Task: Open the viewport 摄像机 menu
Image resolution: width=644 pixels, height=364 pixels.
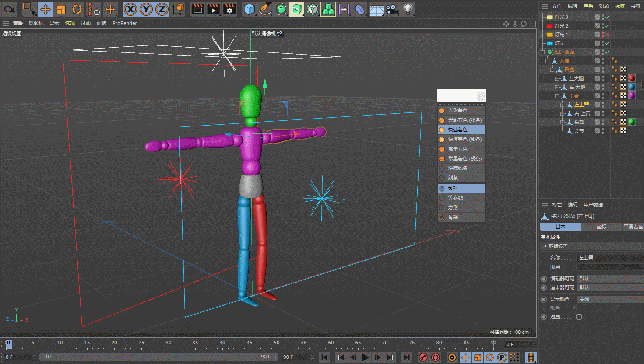Action: click(36, 23)
